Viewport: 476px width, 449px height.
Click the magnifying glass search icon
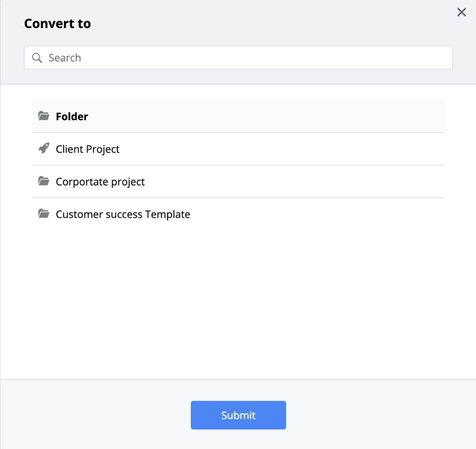(37, 58)
